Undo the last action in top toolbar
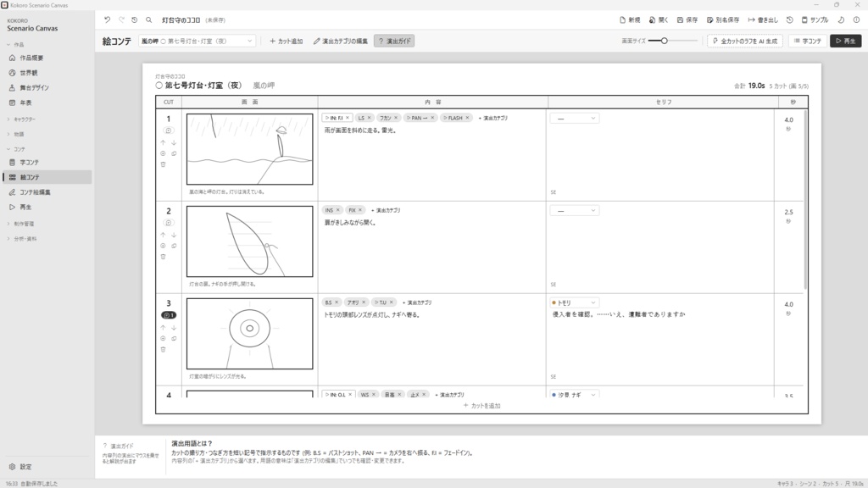Image resolution: width=868 pixels, height=488 pixels. coord(108,20)
